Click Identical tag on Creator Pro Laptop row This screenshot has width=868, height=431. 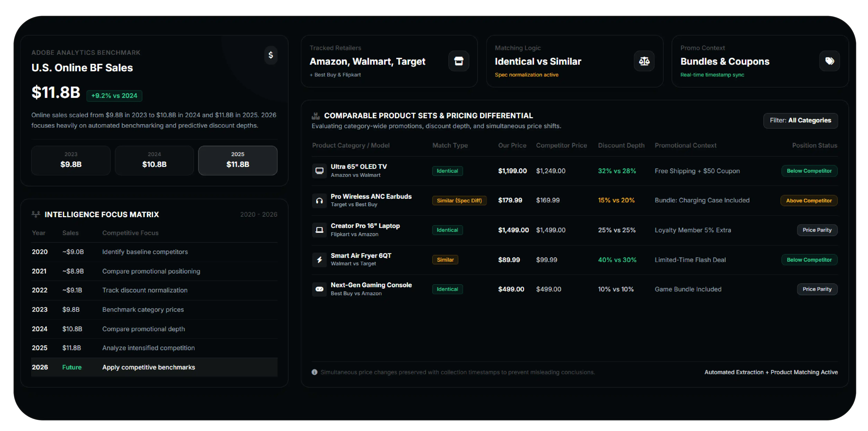click(x=447, y=230)
